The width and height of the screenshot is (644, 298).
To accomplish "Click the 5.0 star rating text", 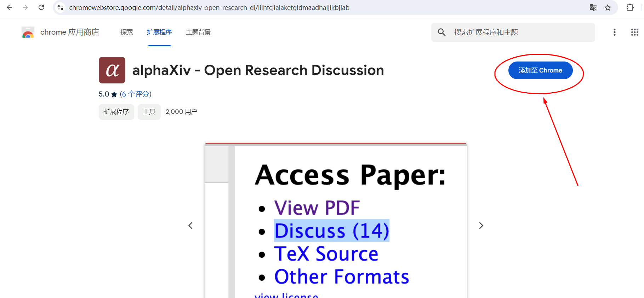I will pos(108,94).
